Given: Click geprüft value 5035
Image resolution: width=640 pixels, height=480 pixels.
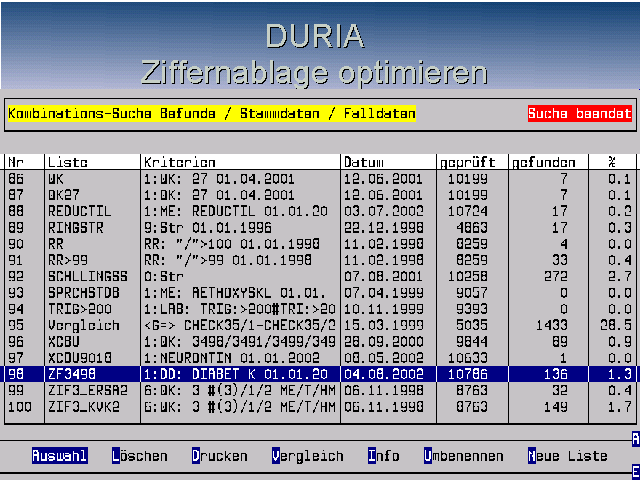Looking at the screenshot, I should click(x=472, y=325).
